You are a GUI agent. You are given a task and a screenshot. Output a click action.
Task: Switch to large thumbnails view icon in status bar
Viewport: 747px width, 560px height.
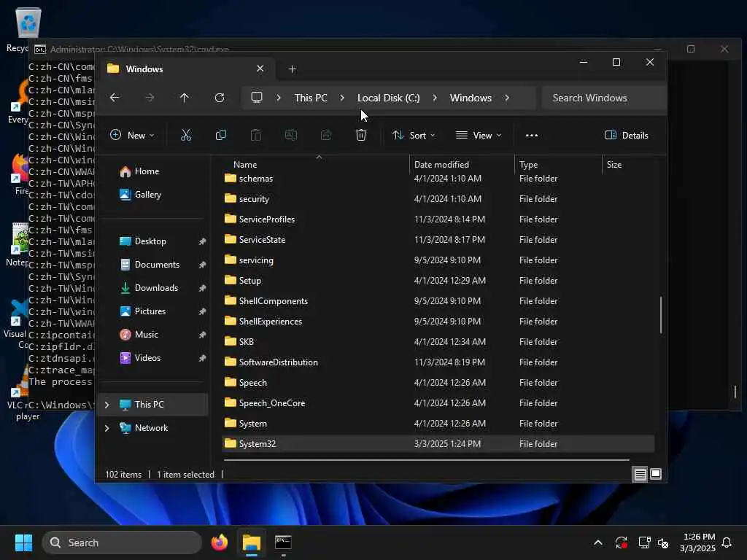point(656,474)
